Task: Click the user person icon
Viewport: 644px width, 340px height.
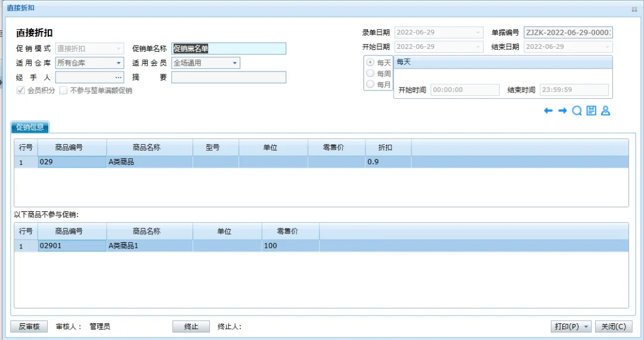Action: (x=605, y=110)
